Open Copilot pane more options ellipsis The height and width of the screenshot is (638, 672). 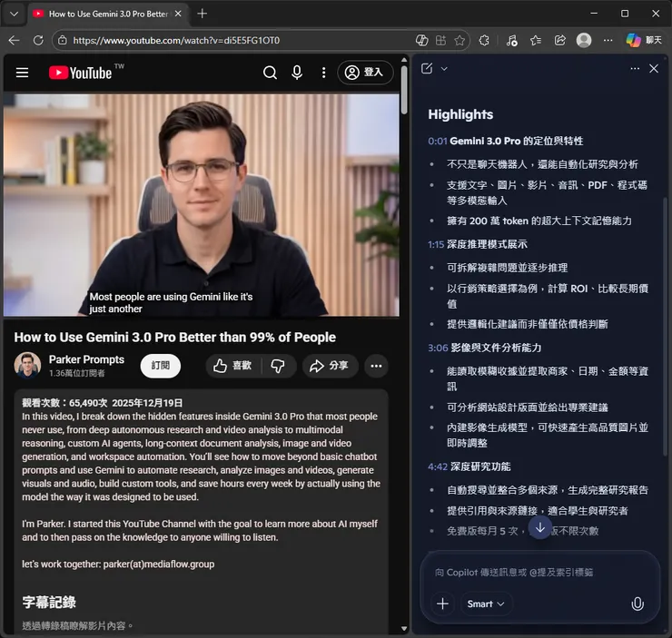[x=635, y=68]
